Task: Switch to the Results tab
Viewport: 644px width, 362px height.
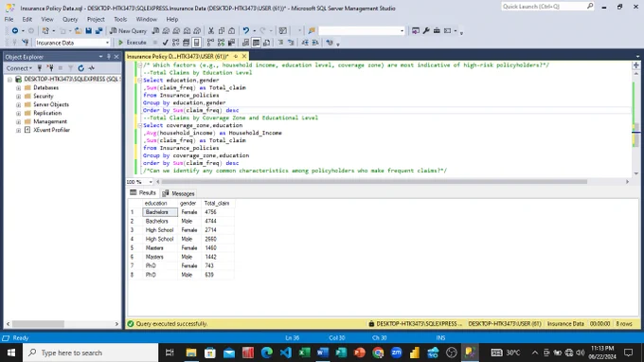Action: click(143, 192)
